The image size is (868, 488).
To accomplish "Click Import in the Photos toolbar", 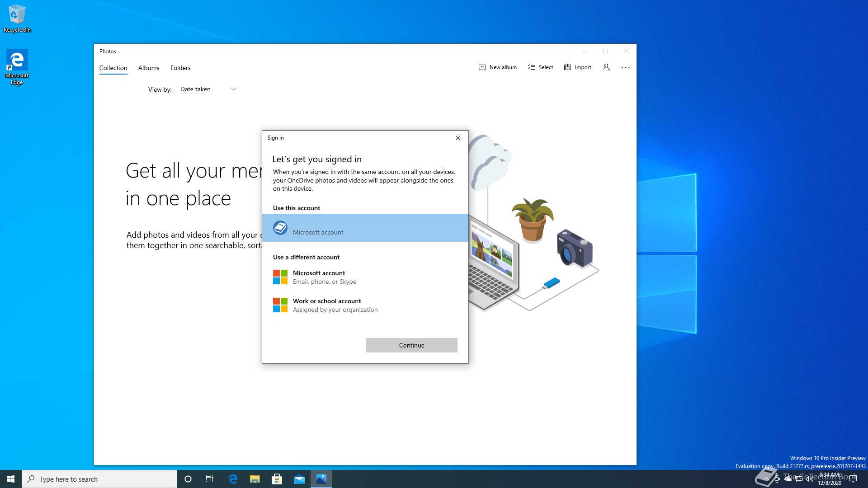I will tap(577, 67).
